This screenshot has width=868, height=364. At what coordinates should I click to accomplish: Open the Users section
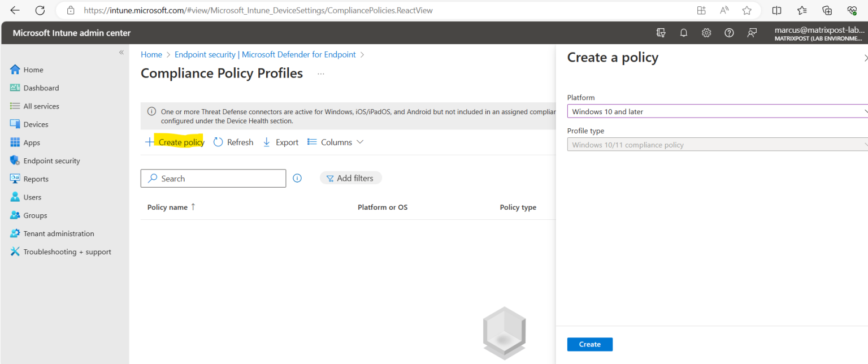33,197
